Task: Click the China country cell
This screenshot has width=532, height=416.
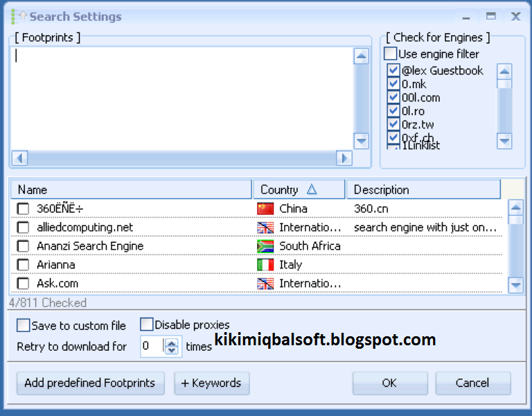Action: point(293,209)
